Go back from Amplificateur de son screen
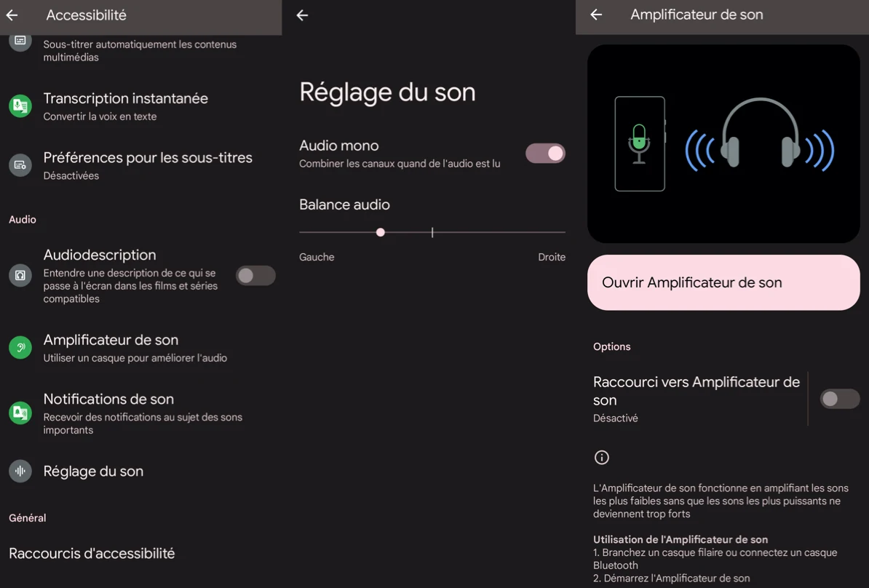Viewport: 869px width, 588px height. point(596,15)
